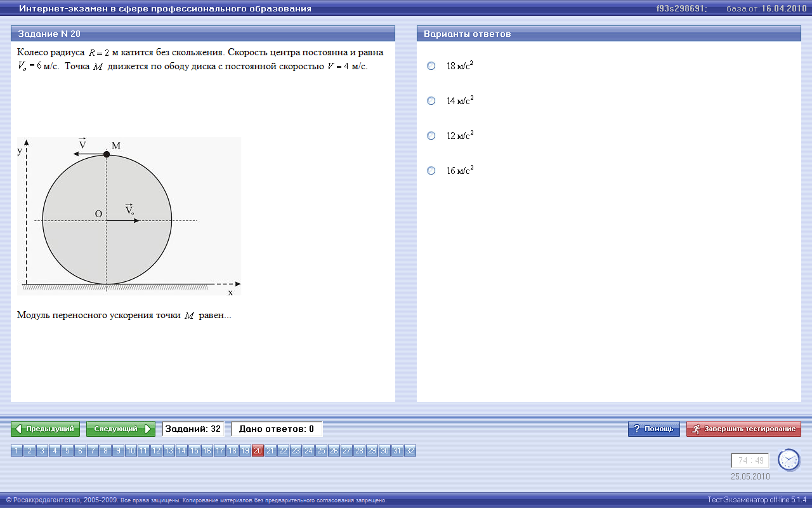This screenshot has width=812, height=508.
Task: Click the Тест-Экзаменатор off-line 5.1.4 version text
Action: coord(757,500)
